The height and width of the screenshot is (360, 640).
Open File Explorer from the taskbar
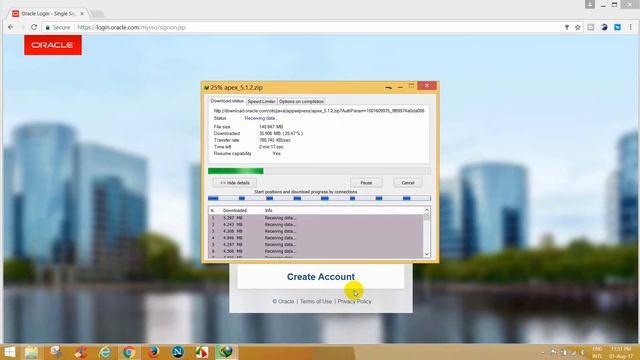(31, 352)
